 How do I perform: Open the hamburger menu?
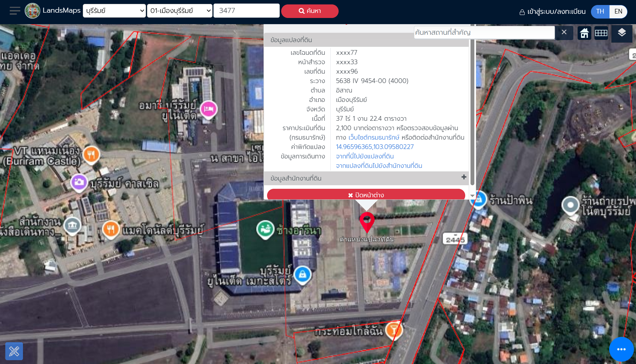(x=15, y=11)
